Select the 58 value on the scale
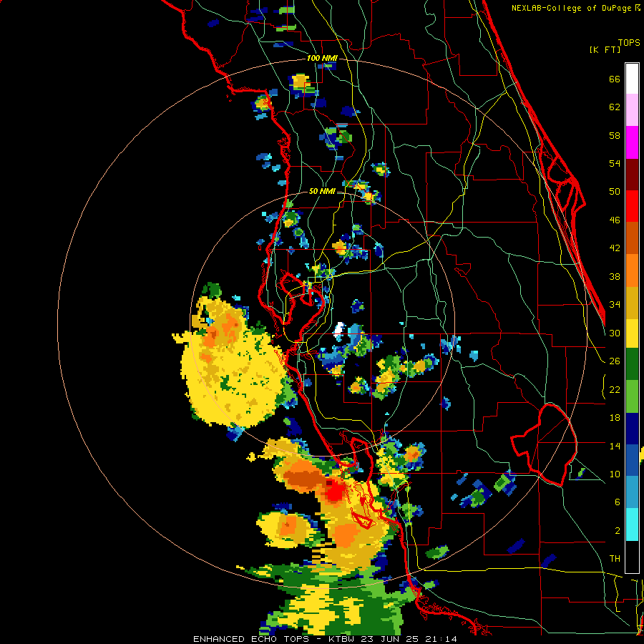Screen dimensions: 644x644 (x=615, y=135)
